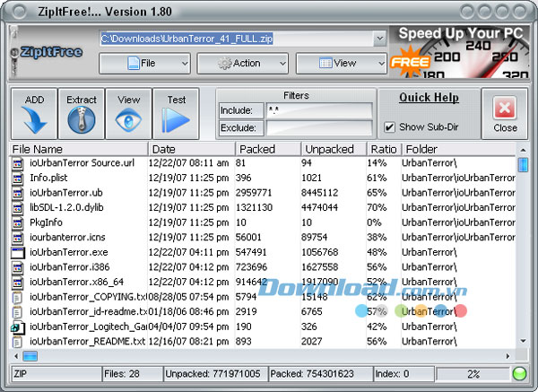Open the Quick Help link
This screenshot has height=392, width=538.
[x=429, y=98]
